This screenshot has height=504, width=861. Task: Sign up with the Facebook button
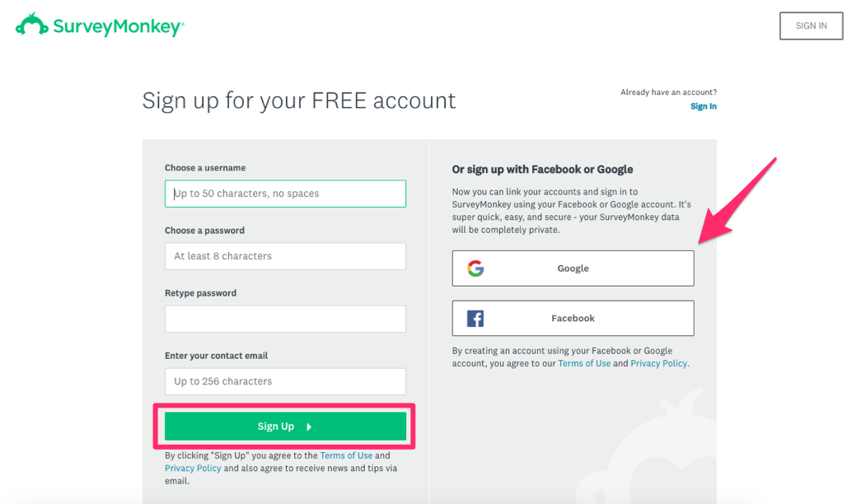tap(573, 319)
